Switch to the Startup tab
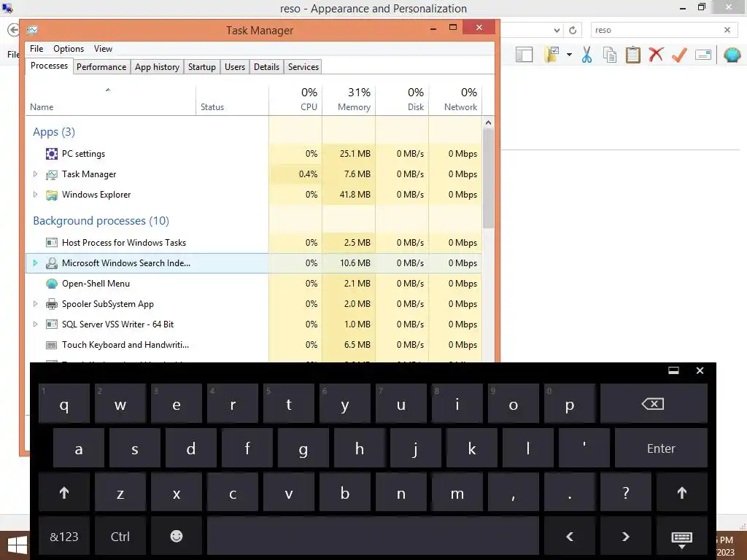 point(202,67)
